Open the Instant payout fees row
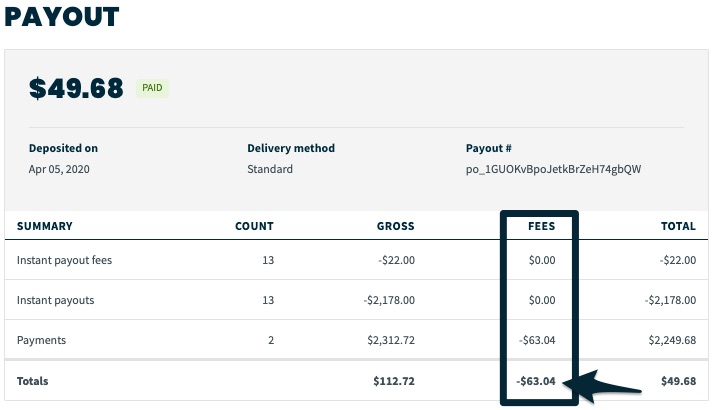Viewport: 715px width, 410px height. coord(357,260)
